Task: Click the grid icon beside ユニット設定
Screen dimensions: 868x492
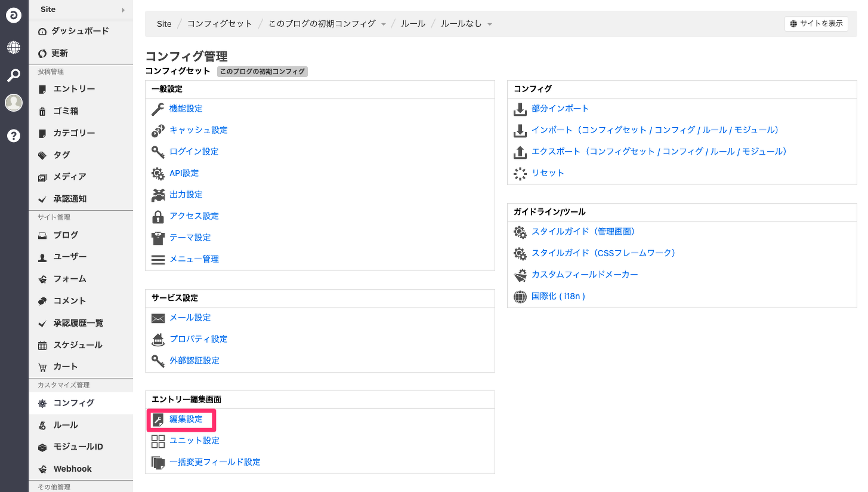Action: [157, 441]
